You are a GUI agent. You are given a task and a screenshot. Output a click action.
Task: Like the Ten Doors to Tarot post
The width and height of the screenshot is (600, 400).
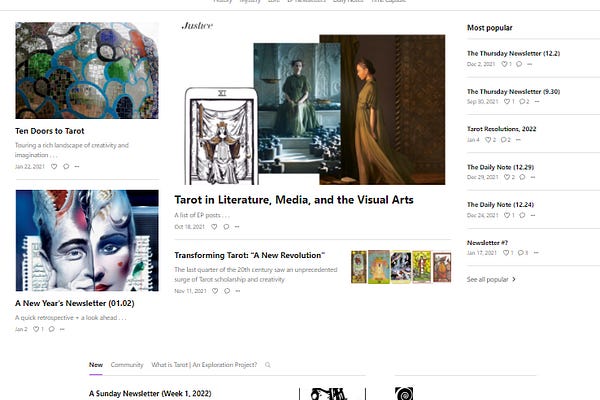(54, 167)
